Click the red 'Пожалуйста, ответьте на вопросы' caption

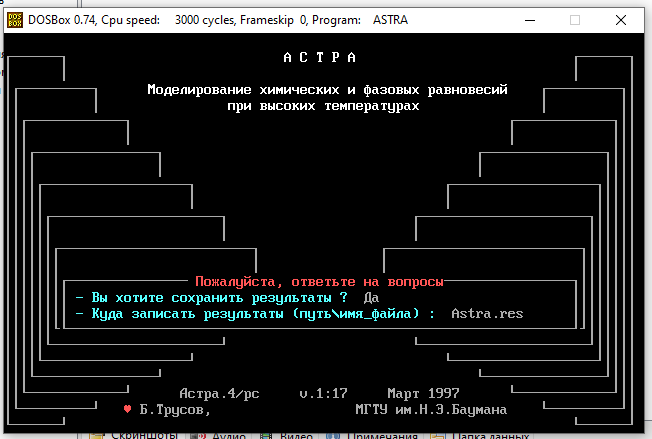point(319,281)
